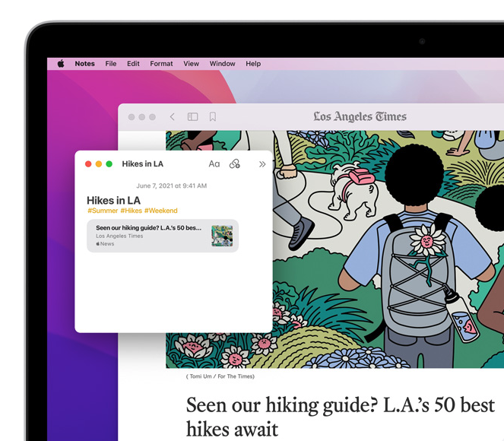Click the #Hikes tag
The width and height of the screenshot is (504, 441).
click(132, 211)
